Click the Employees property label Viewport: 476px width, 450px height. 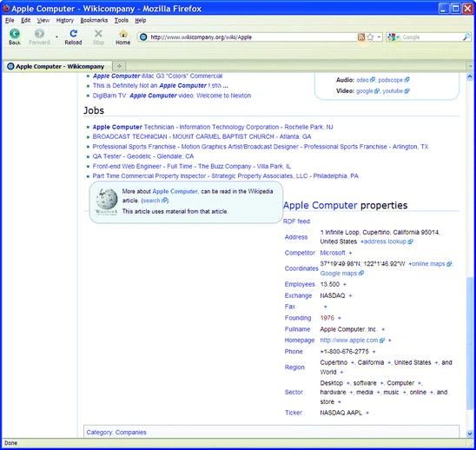[x=300, y=285]
